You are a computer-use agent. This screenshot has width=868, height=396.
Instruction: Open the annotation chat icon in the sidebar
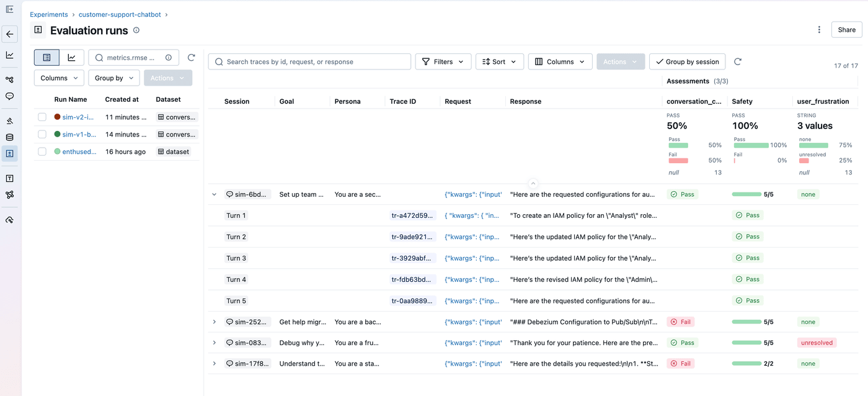9,96
